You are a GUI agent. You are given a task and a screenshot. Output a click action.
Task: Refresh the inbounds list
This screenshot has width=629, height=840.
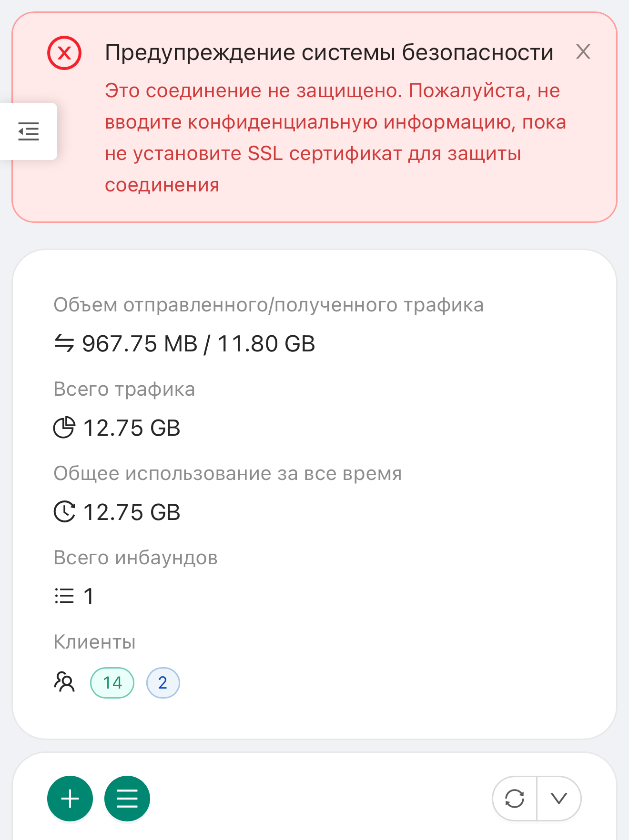[x=515, y=799]
